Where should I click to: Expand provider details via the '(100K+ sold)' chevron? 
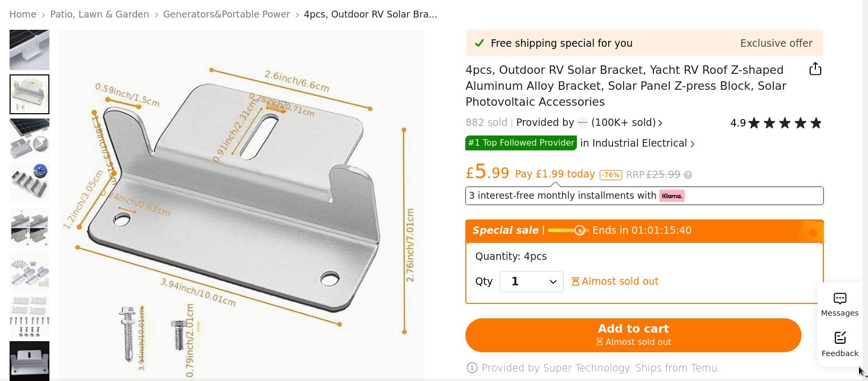pos(660,123)
